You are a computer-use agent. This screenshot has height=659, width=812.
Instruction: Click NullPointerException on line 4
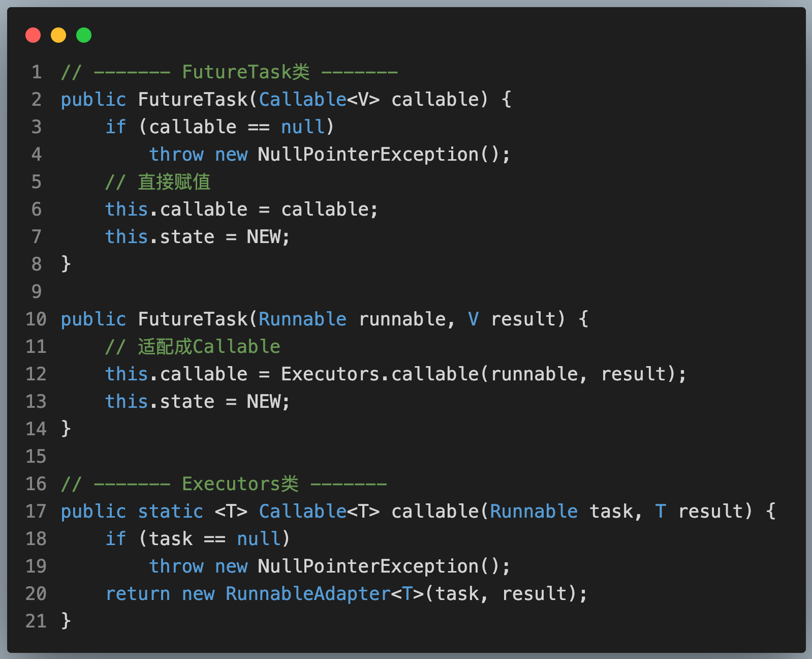coord(368,155)
